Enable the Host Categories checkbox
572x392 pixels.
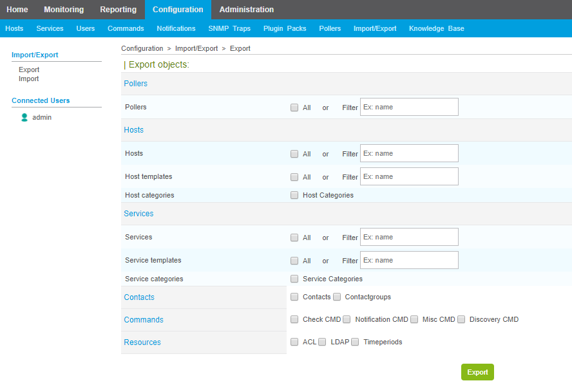[x=294, y=195]
